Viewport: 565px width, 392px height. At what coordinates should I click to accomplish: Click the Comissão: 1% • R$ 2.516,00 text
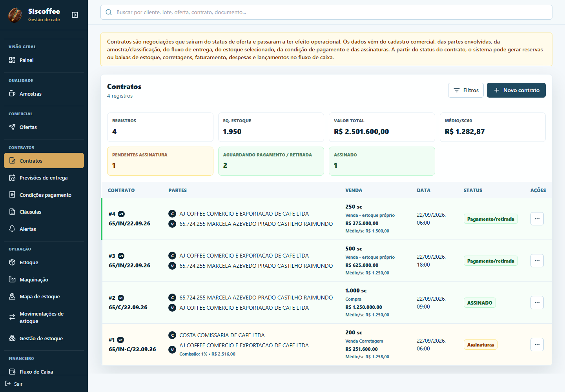pos(207,354)
